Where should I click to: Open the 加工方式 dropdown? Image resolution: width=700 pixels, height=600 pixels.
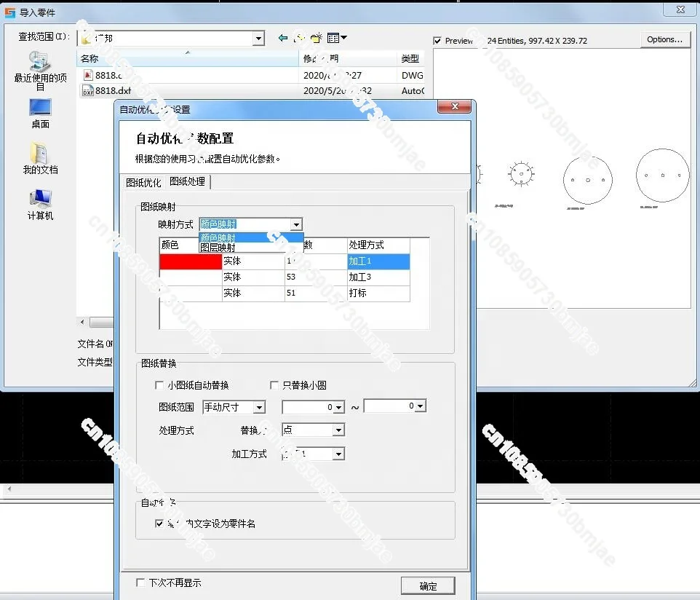[339, 454]
